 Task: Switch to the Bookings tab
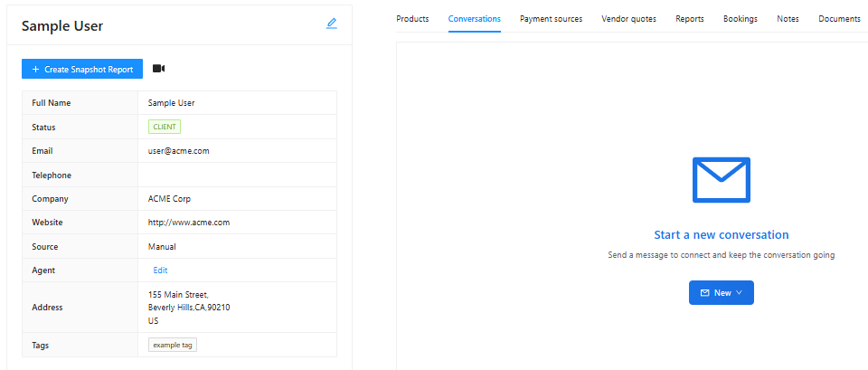point(741,19)
